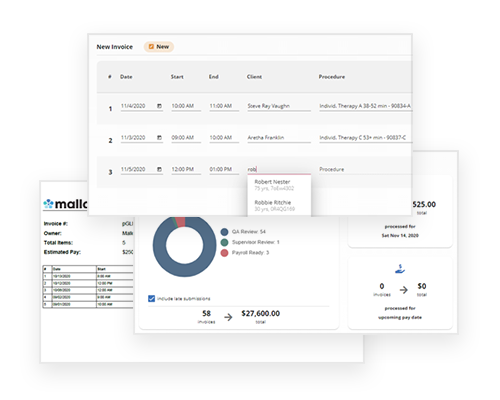This screenshot has height=400, width=500.
Task: Open calendar picker for 11/5/2020 row
Action: click(x=159, y=169)
